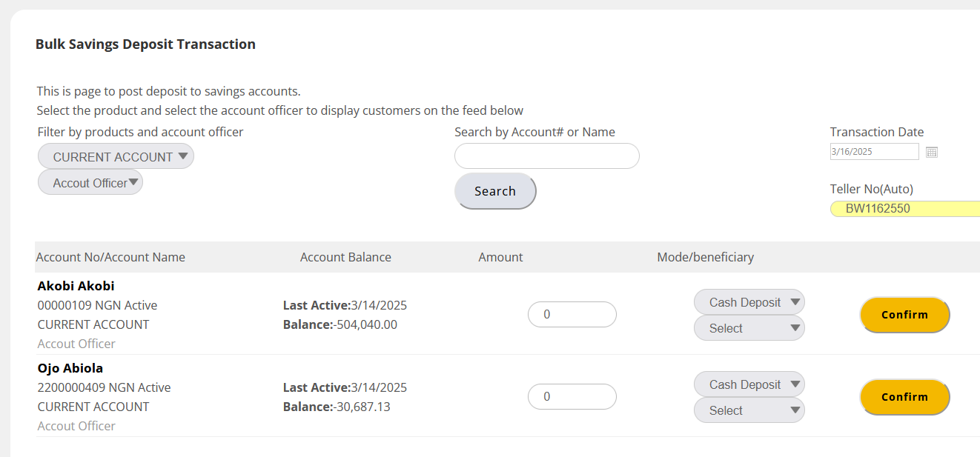Open beneficiary Select dropdown for Ojo Abiola
The width and height of the screenshot is (980, 457).
click(x=749, y=410)
